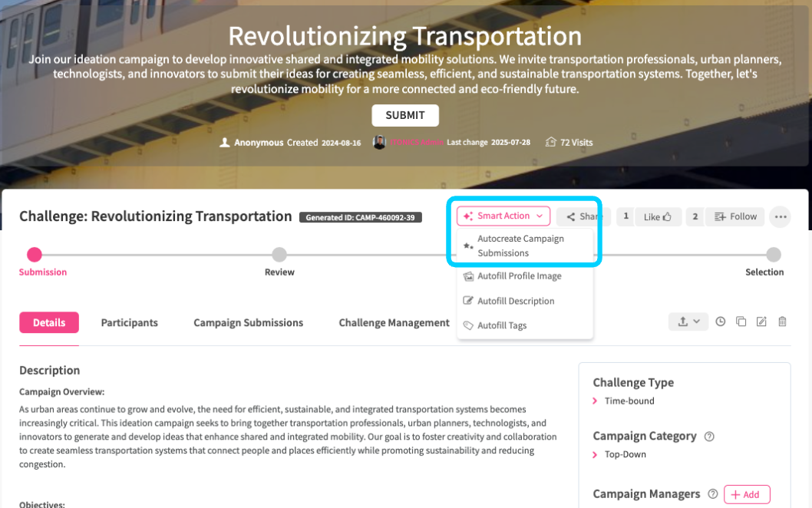
Task: Switch to the Participants tab
Action: click(x=130, y=323)
